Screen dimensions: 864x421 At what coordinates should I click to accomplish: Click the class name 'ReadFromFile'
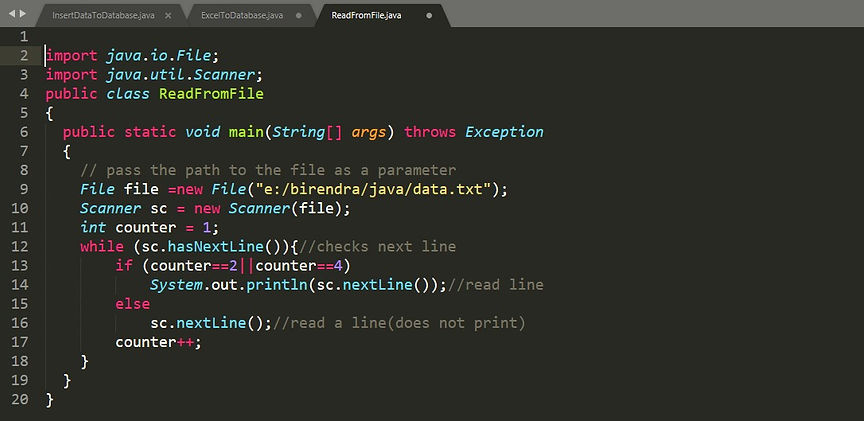coord(211,94)
